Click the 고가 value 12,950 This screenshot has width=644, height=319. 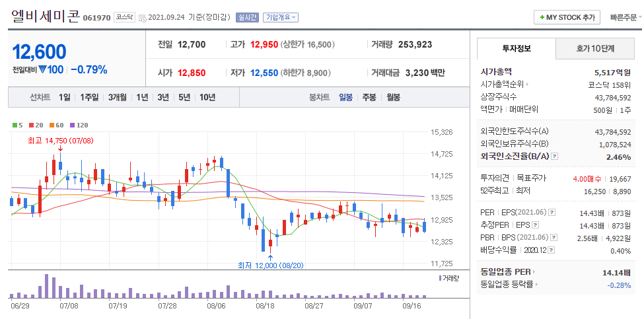[264, 44]
